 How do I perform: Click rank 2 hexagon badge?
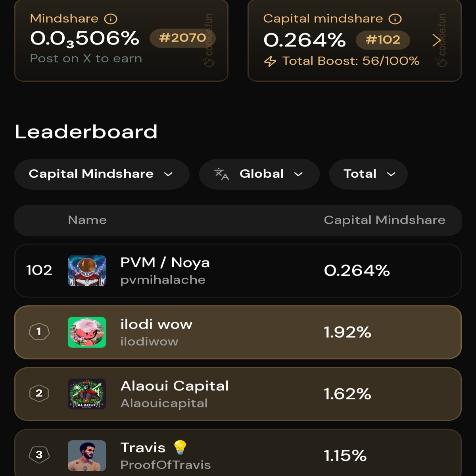click(39, 393)
